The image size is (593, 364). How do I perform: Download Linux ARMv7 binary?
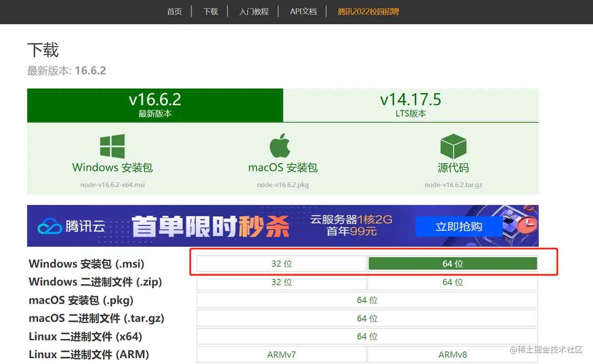pos(281,354)
